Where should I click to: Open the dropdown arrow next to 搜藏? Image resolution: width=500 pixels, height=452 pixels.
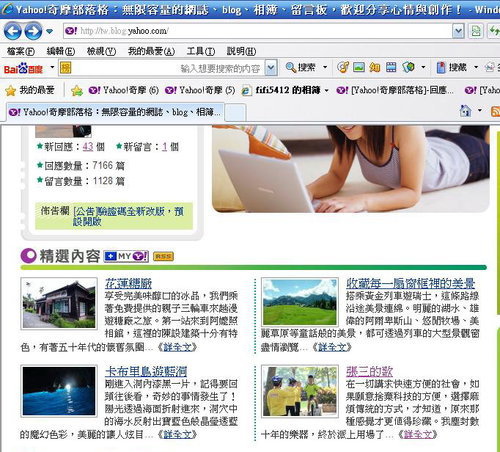tap(476, 68)
